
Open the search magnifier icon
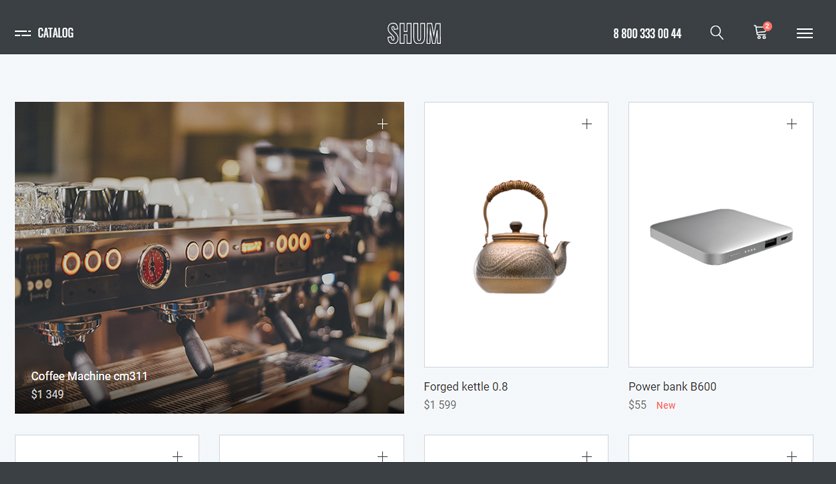click(717, 33)
